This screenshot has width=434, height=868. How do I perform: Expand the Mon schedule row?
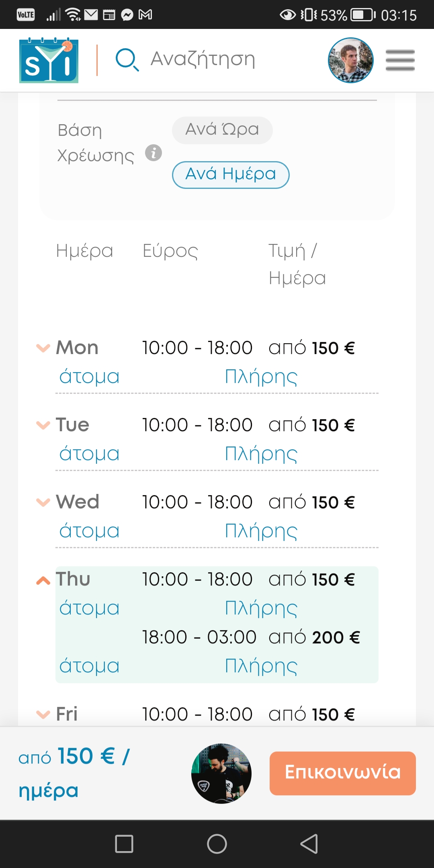click(x=43, y=348)
